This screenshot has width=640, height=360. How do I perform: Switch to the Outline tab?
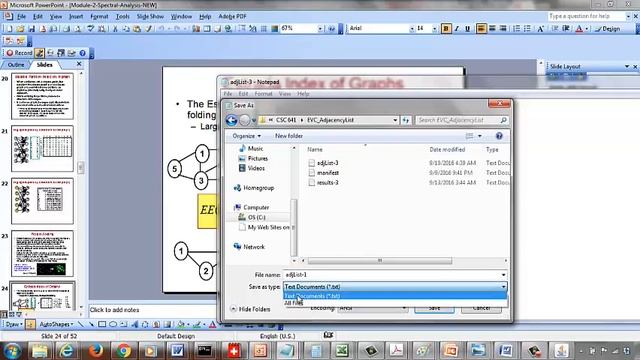click(x=16, y=65)
